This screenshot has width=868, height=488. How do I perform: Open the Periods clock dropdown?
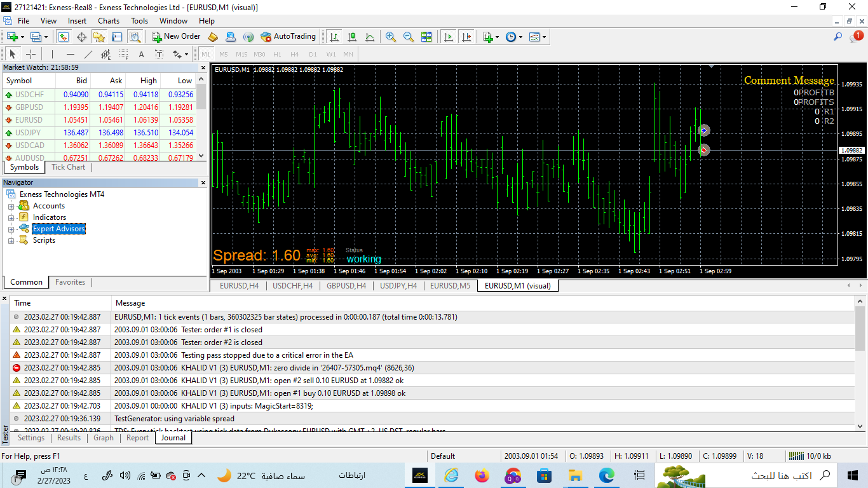point(514,37)
